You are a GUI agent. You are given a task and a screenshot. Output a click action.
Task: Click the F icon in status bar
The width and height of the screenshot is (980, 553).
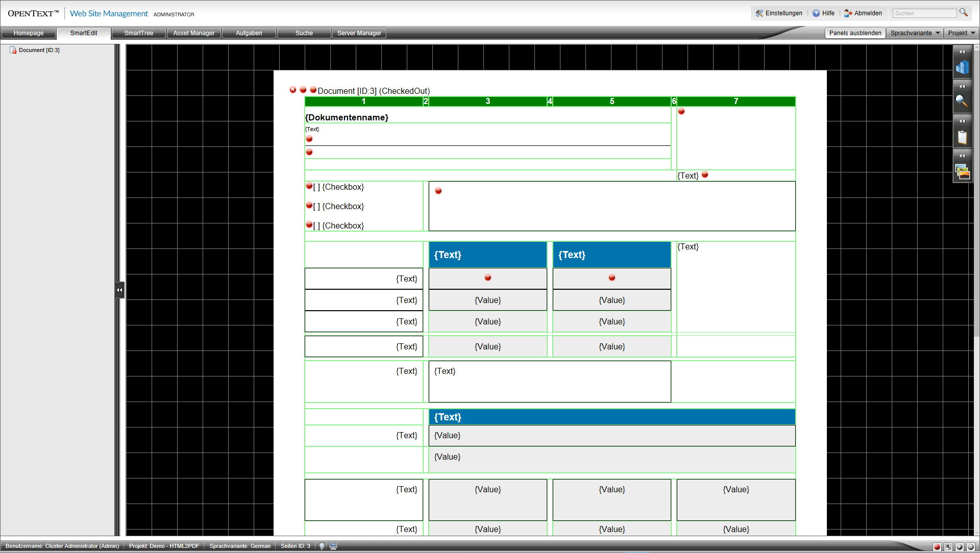(959, 547)
